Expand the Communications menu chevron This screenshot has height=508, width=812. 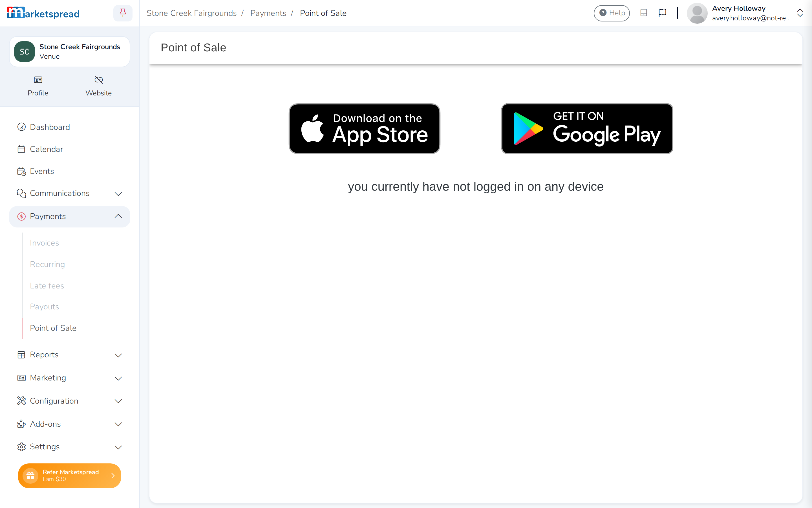pyautogui.click(x=118, y=194)
